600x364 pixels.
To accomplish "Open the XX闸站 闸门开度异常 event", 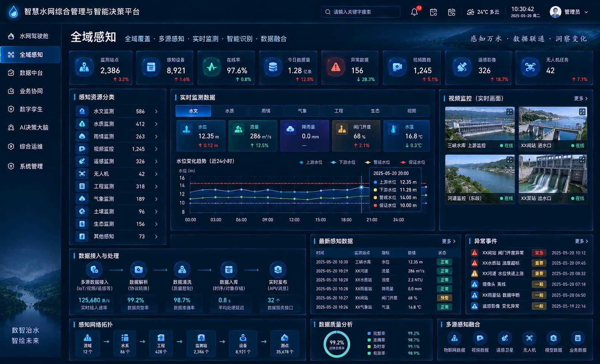I will (x=528, y=253).
